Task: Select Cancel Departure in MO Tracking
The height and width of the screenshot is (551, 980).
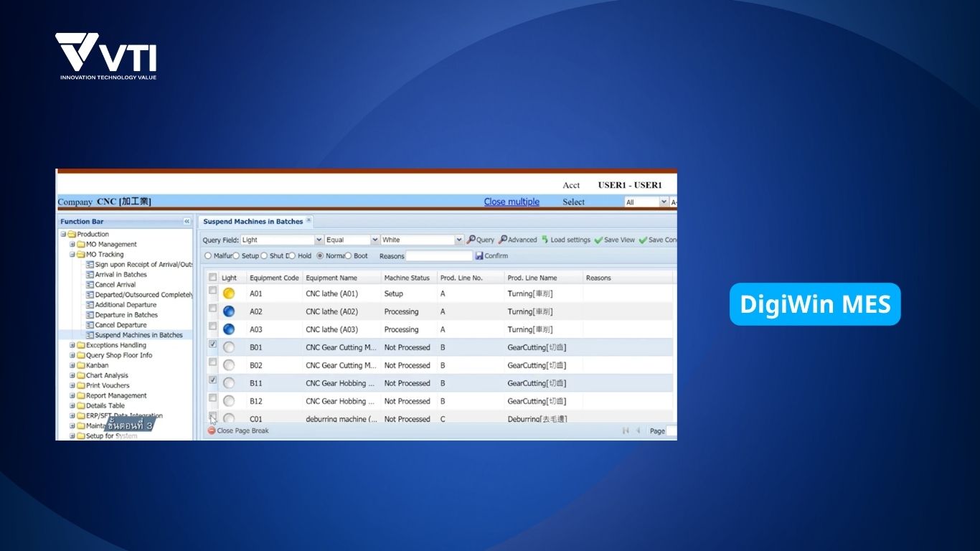Action: pyautogui.click(x=121, y=325)
